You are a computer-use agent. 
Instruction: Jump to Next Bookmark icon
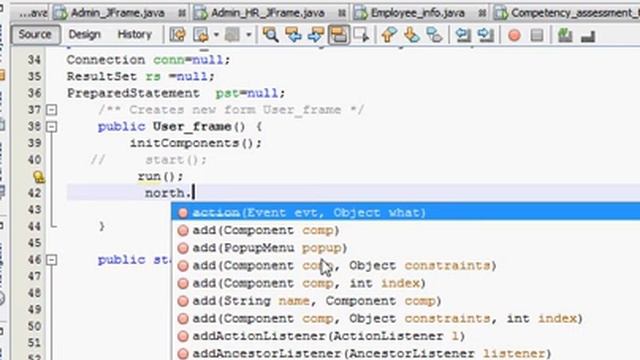411,35
